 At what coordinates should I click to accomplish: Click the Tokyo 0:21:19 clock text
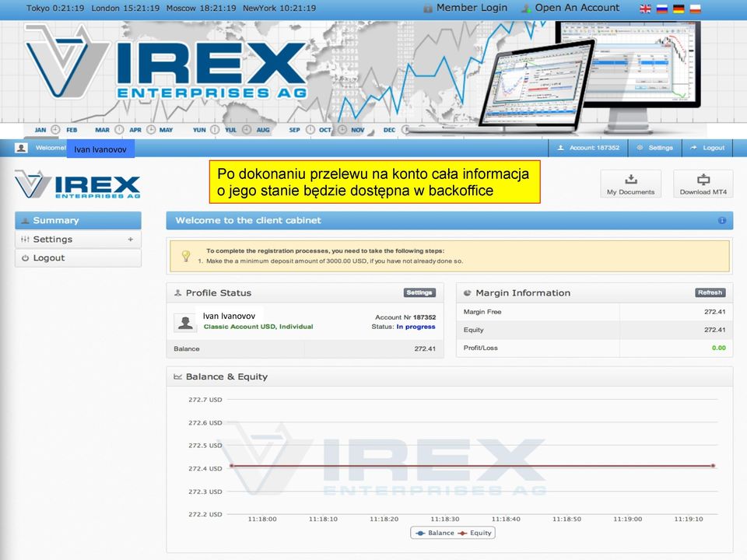55,8
